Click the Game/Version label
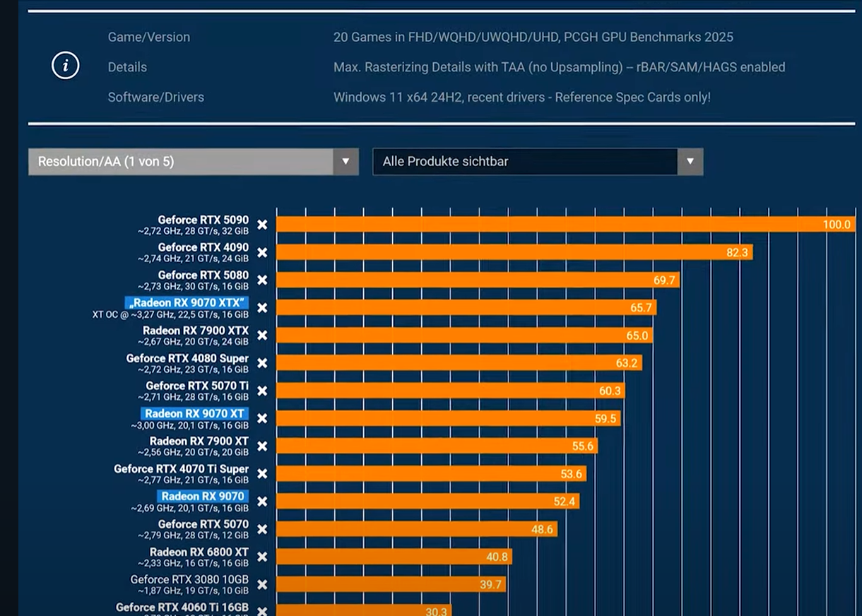Viewport: 862px width, 616px height. point(149,37)
